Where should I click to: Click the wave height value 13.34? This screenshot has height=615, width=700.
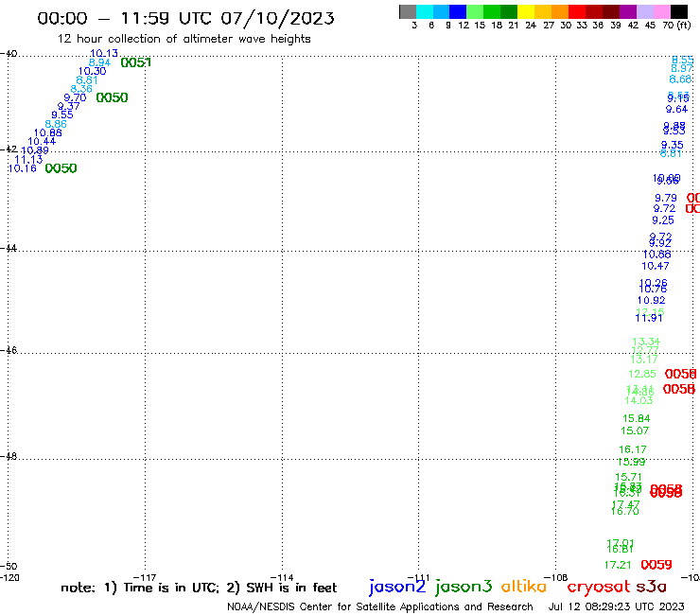646,342
